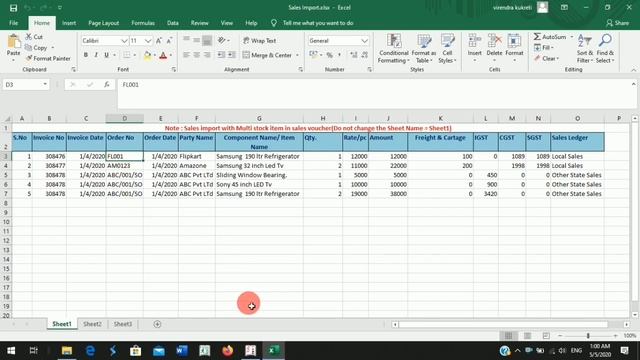
Task: Click the Fill Color bucket icon
Action: tap(147, 55)
